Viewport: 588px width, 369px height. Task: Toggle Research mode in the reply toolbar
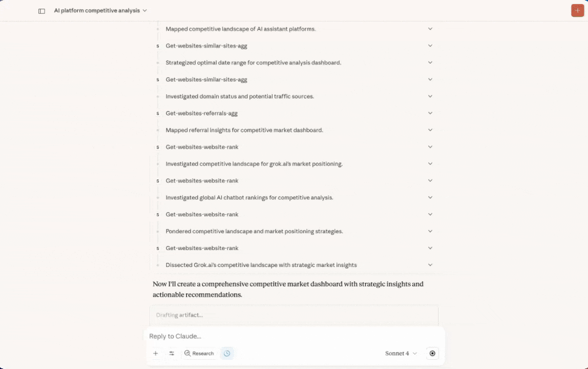[x=199, y=353]
